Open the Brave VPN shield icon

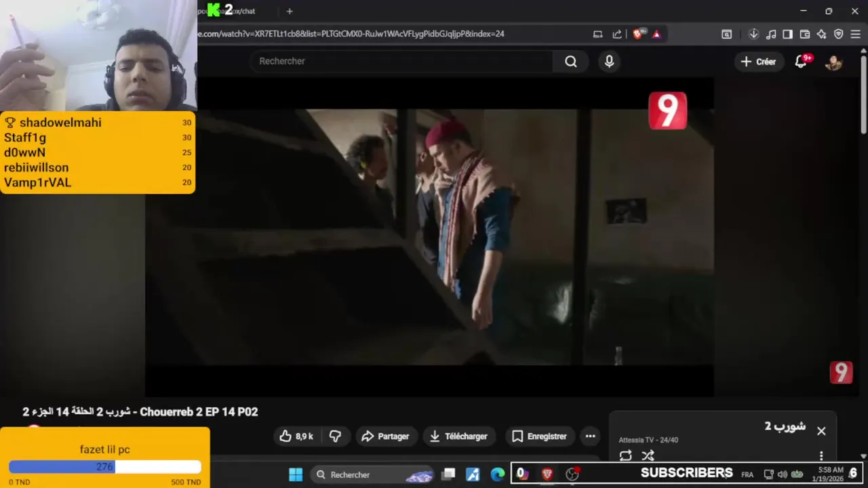838,34
